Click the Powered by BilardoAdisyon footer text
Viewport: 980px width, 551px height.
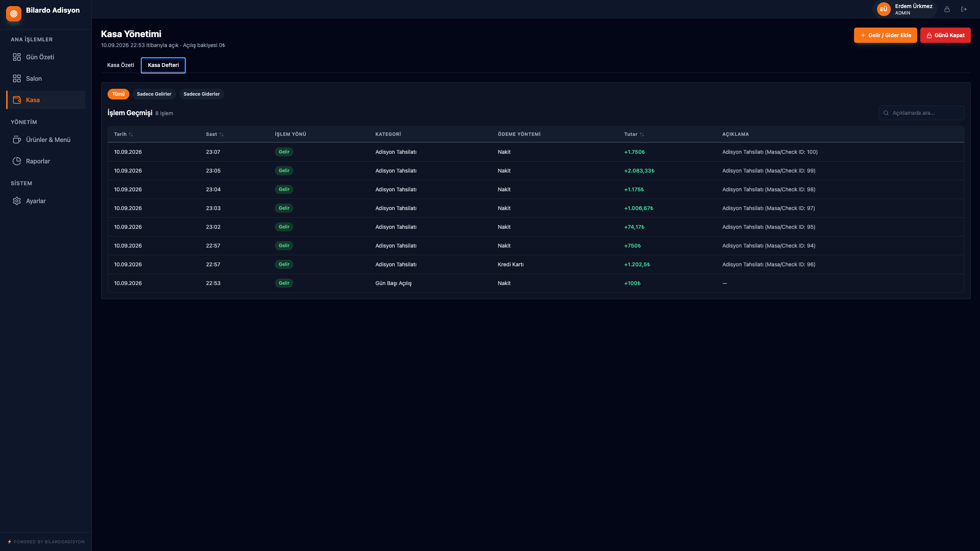coord(49,542)
